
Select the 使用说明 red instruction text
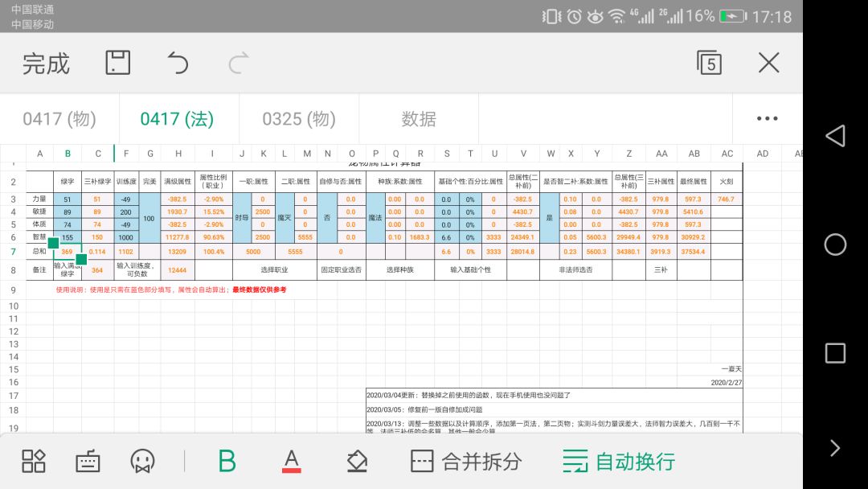171,290
